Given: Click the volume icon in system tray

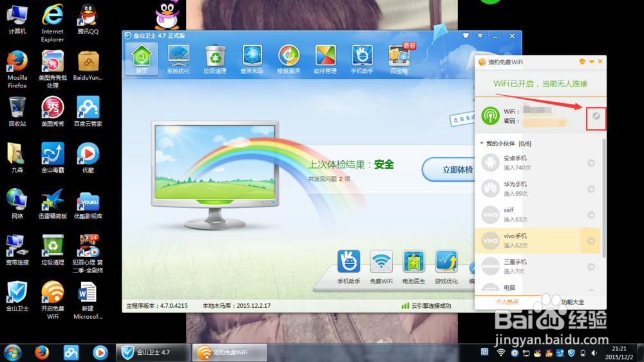Looking at the screenshot, I should click(x=594, y=353).
